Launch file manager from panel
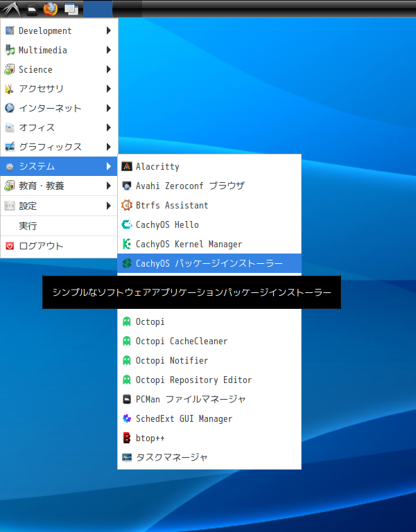Viewport: 416px width, 532px height. [x=32, y=9]
